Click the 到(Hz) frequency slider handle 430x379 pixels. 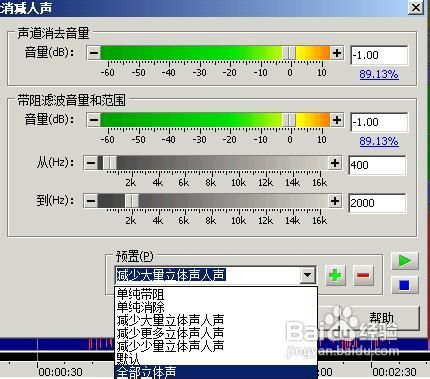point(132,201)
